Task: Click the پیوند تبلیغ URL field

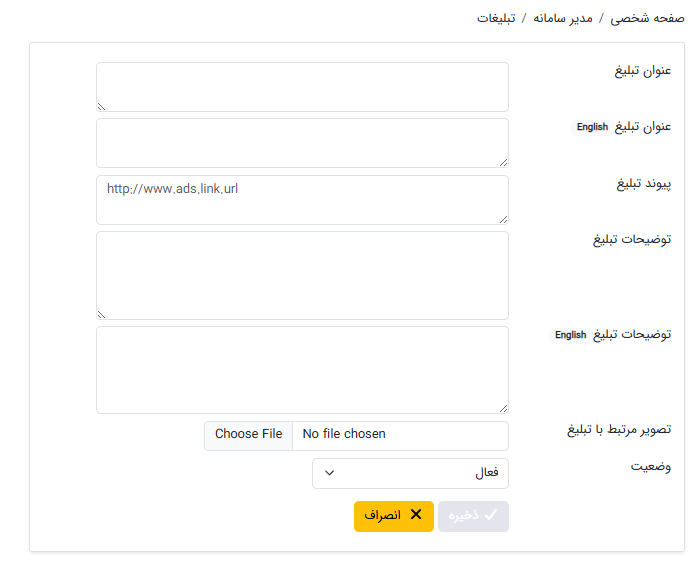Action: point(302,200)
